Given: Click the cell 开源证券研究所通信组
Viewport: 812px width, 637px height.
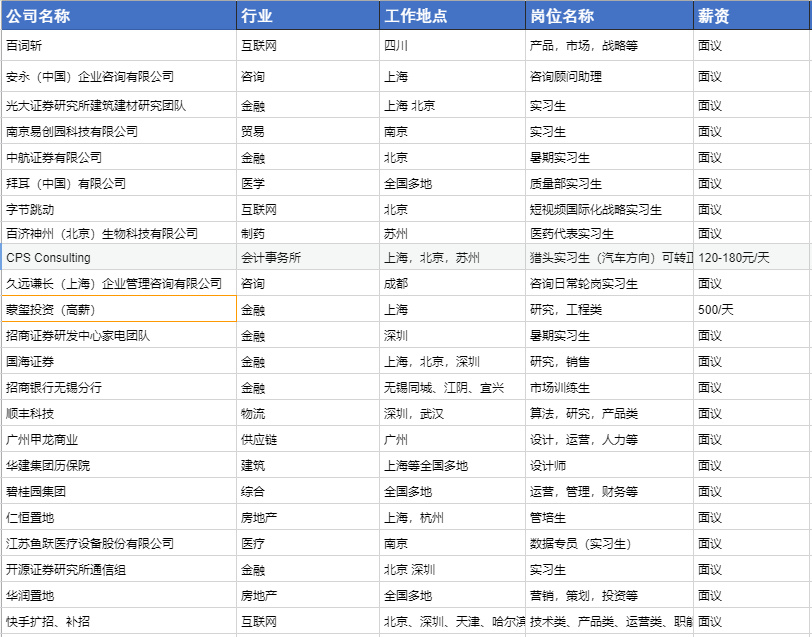Looking at the screenshot, I should [x=119, y=569].
